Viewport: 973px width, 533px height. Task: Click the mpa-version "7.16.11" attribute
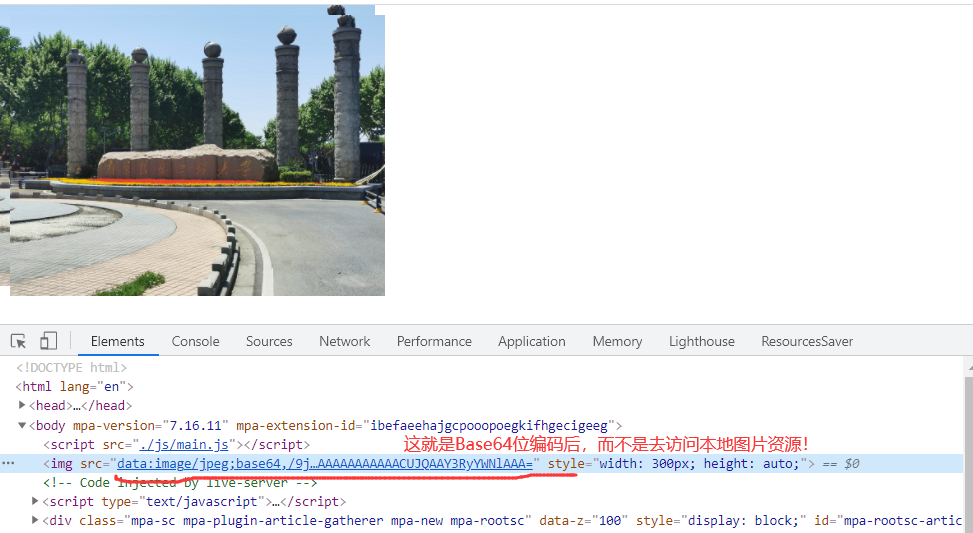click(x=151, y=426)
